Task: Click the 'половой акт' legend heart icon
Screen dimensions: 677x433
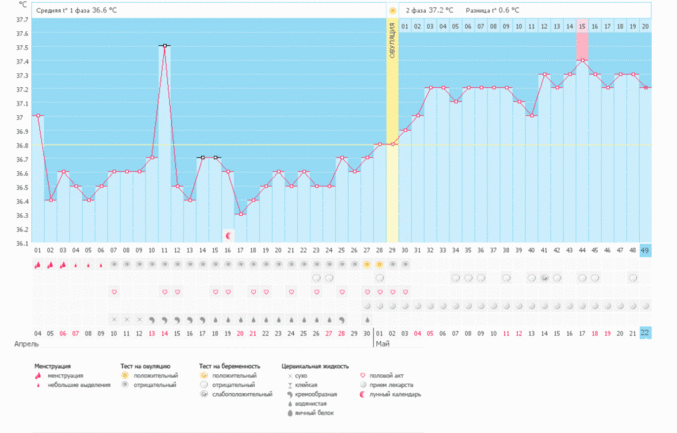Action: tap(364, 375)
